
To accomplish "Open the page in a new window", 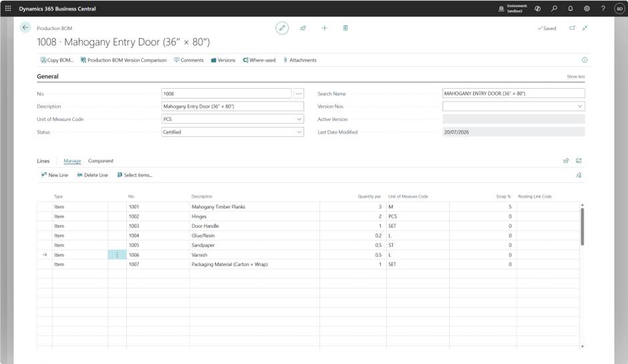I will click(573, 28).
